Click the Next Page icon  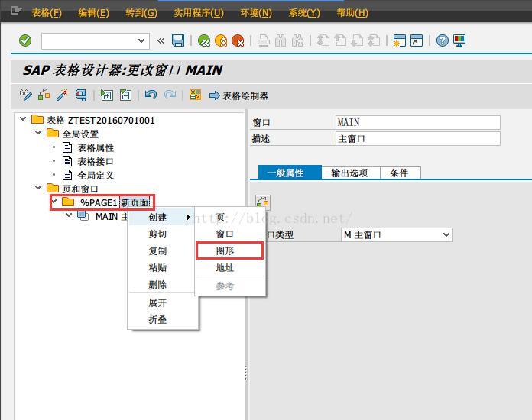coord(357,40)
